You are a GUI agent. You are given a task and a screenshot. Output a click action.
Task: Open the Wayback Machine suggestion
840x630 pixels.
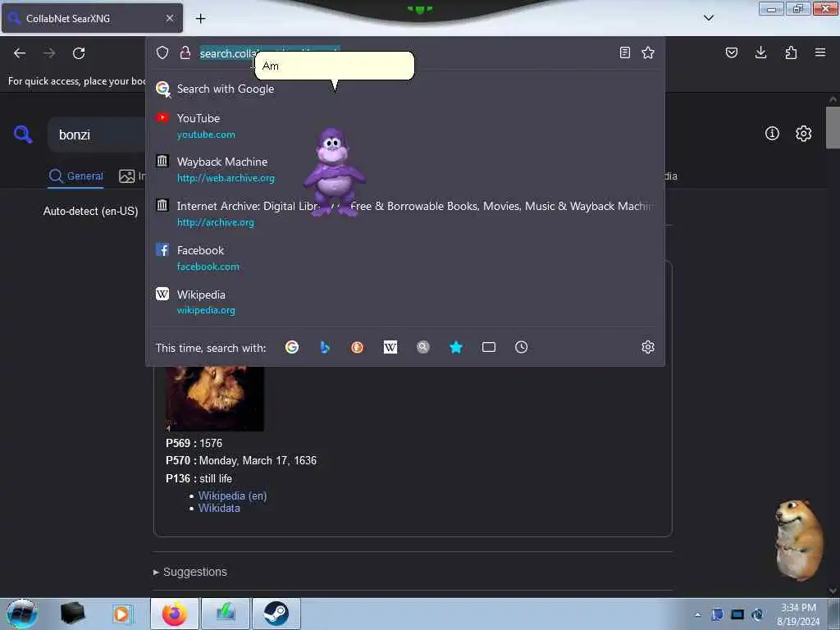tap(405, 169)
